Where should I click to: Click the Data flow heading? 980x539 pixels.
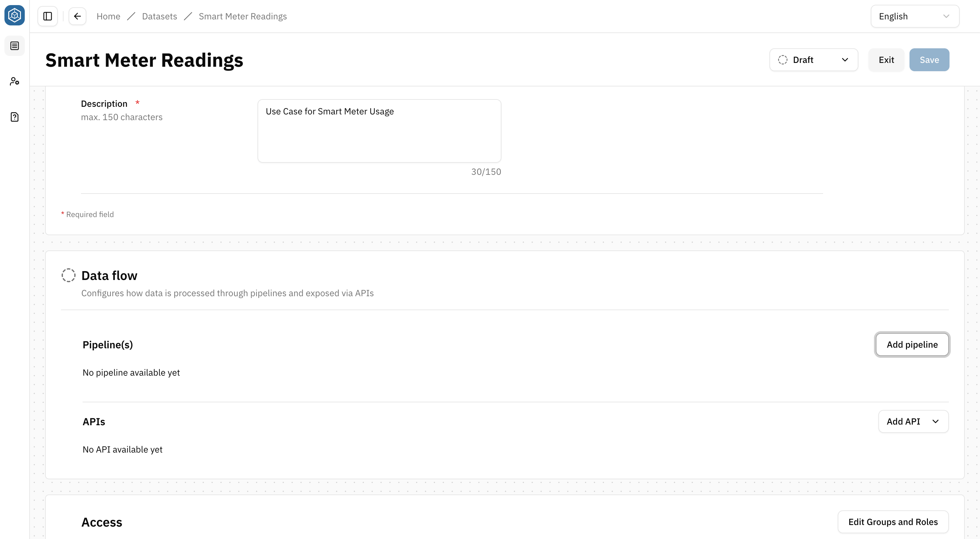click(x=109, y=275)
